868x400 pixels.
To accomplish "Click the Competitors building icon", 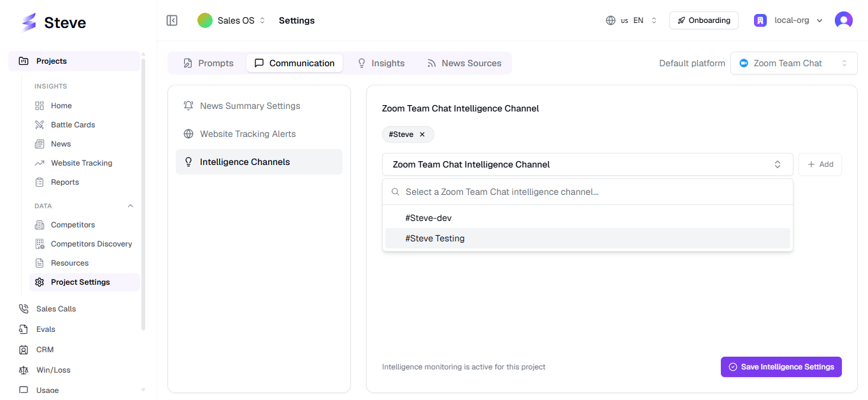I will coord(39,225).
